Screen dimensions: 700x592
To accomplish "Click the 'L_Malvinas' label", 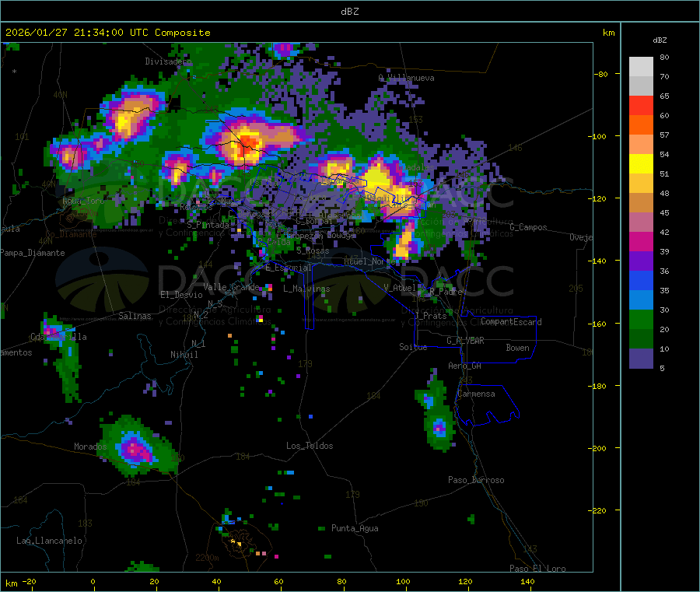I will [x=306, y=289].
